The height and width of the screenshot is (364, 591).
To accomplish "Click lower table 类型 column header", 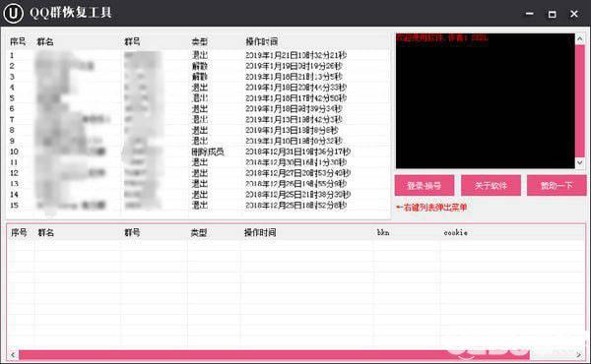I will (x=199, y=232).
